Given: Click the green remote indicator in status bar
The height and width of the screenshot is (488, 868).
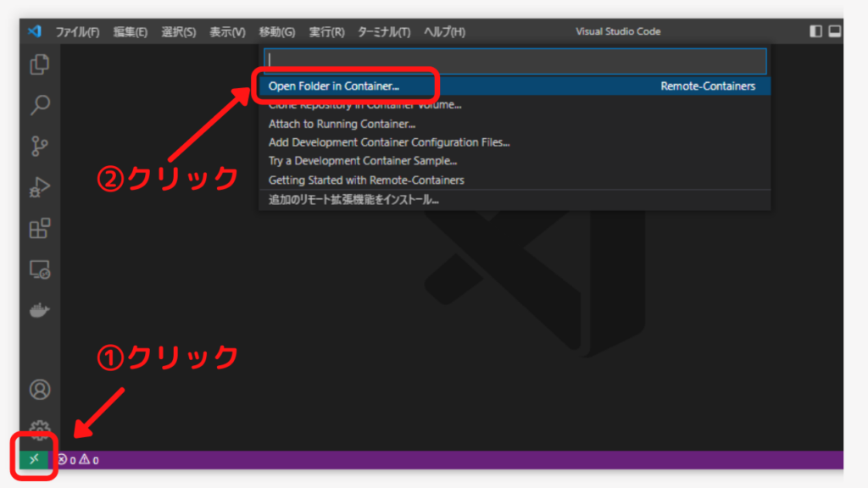Looking at the screenshot, I should (x=34, y=459).
